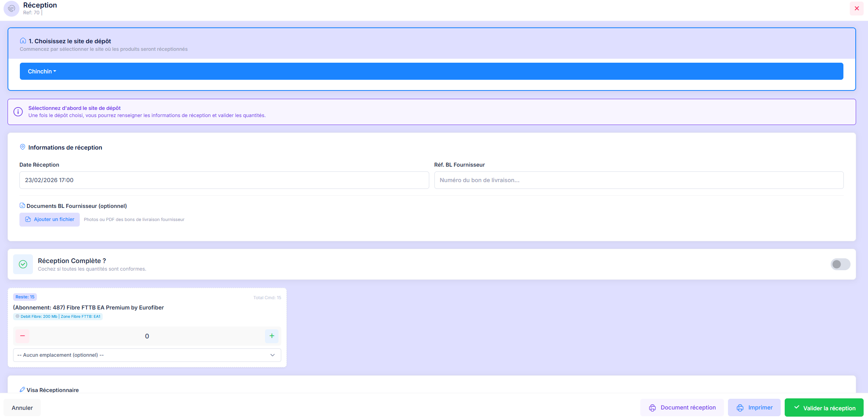This screenshot has height=419, width=868.
Task: Expand the Aucun emplacement location dropdown
Action: click(x=147, y=355)
